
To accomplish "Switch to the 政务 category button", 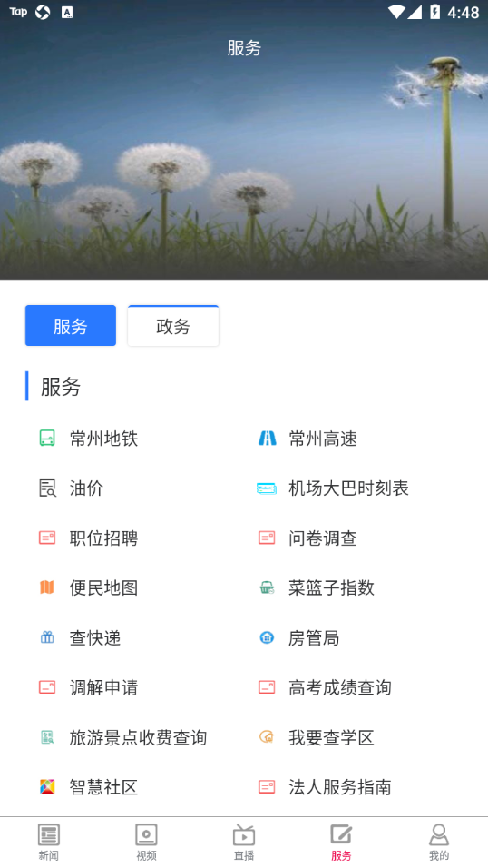I will click(x=173, y=325).
